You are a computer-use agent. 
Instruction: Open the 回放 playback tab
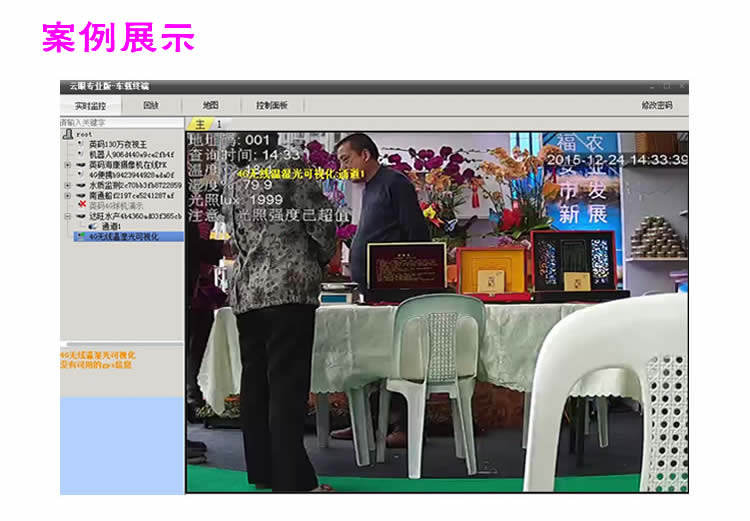pos(151,105)
